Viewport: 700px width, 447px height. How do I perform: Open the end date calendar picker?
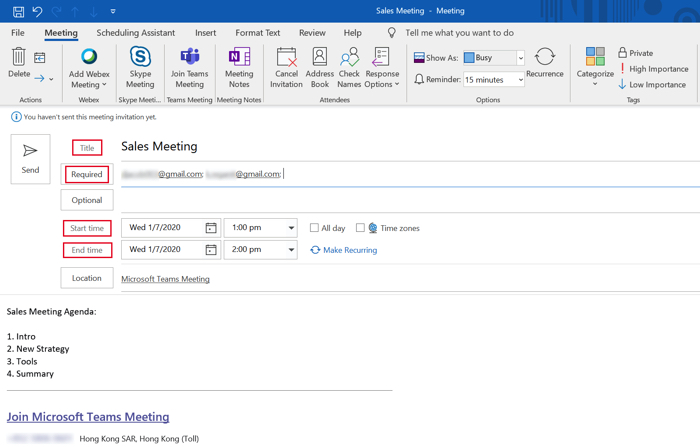click(211, 250)
